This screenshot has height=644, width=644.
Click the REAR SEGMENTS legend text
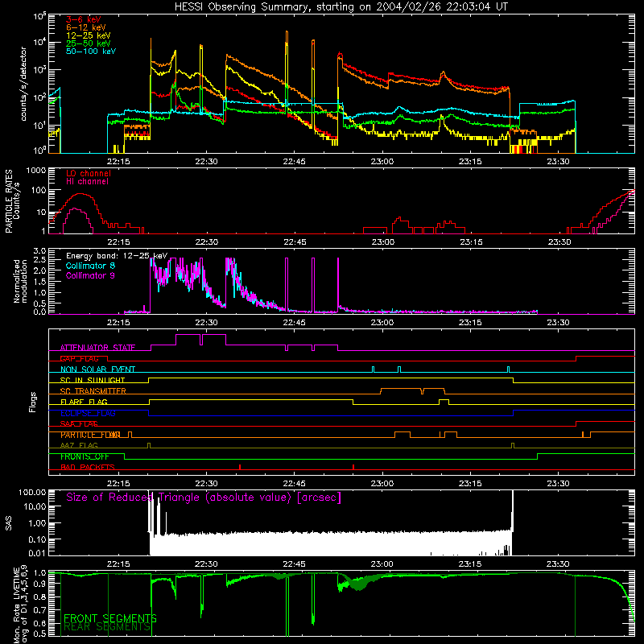tap(107, 627)
